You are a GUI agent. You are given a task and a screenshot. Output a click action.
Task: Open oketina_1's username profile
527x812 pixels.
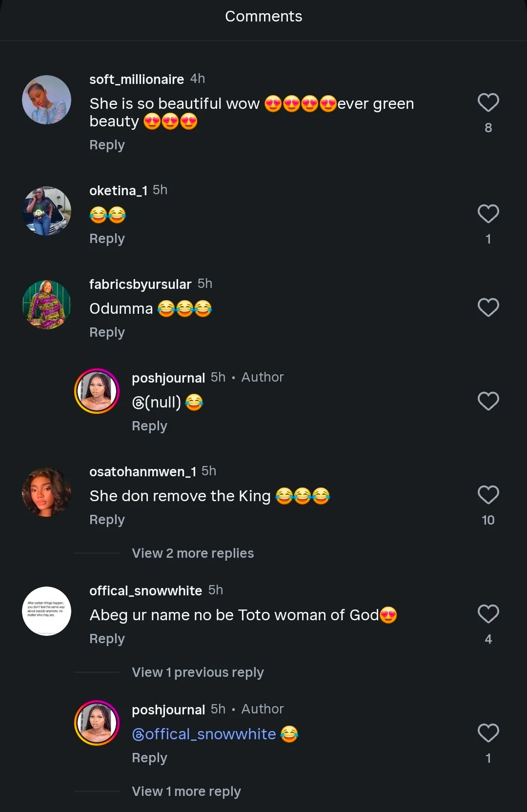coord(118,191)
